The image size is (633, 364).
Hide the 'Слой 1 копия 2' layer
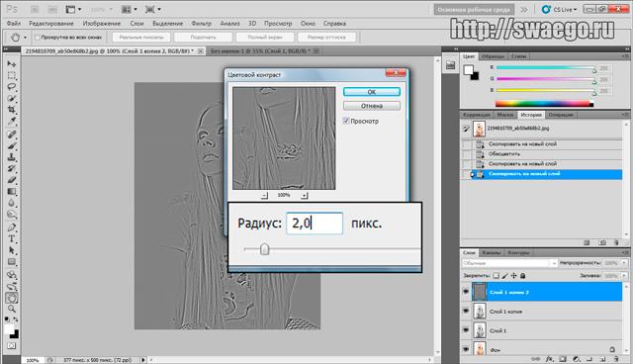point(466,292)
